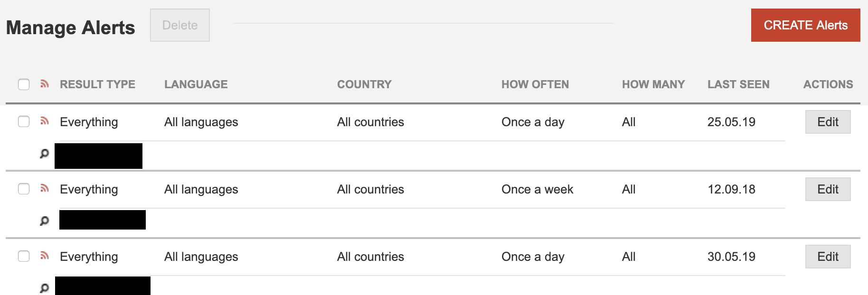Viewport: 868px width, 295px height.
Task: Click the disabled Delete button
Action: click(180, 25)
